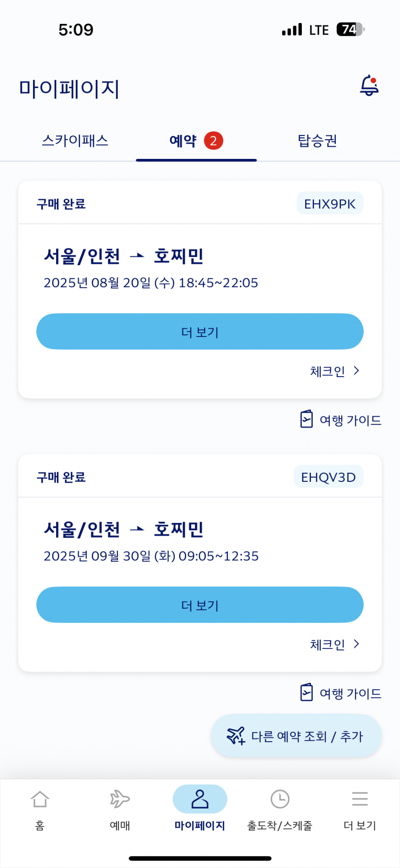Tap the travel guide icon under EHX9PK booking
Image resolution: width=400 pixels, height=868 pixels.
tap(307, 419)
